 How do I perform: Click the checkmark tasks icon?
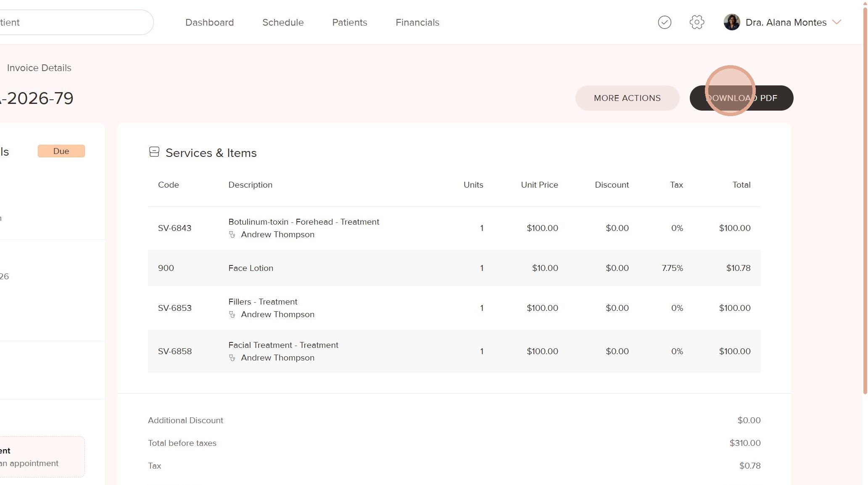coord(664,22)
